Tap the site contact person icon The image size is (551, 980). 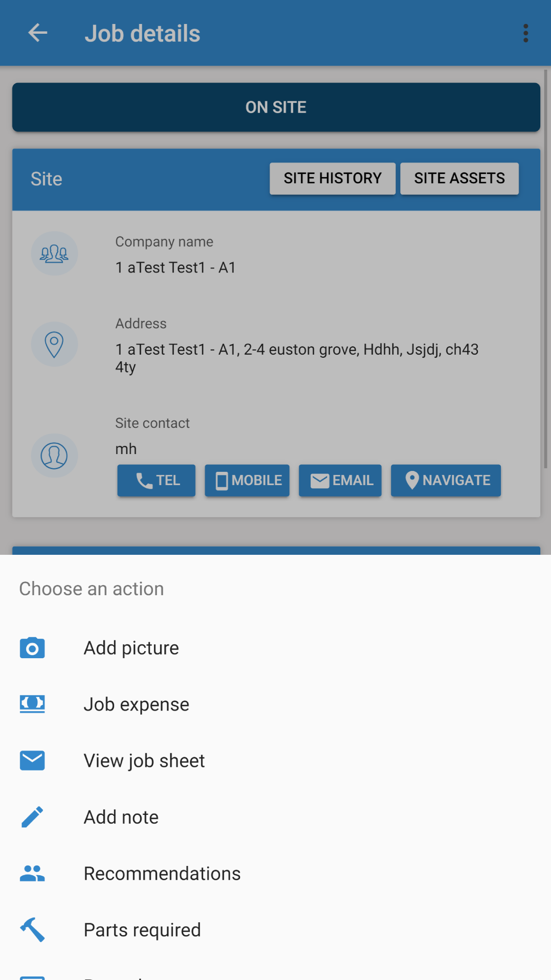54,456
